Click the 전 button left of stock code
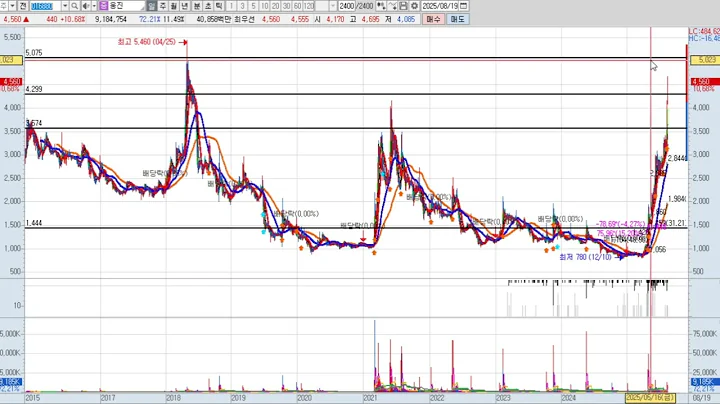Viewport: 720px width, 404px height. pos(23,6)
